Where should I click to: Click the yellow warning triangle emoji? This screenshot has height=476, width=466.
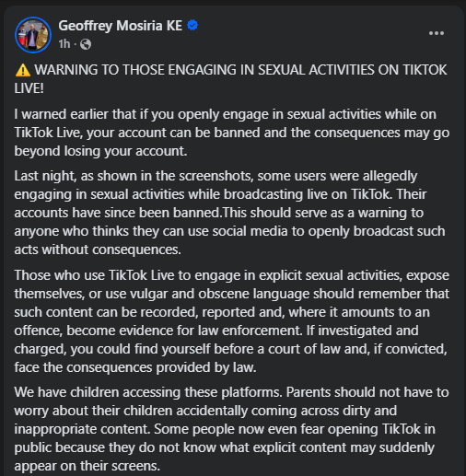coord(23,70)
